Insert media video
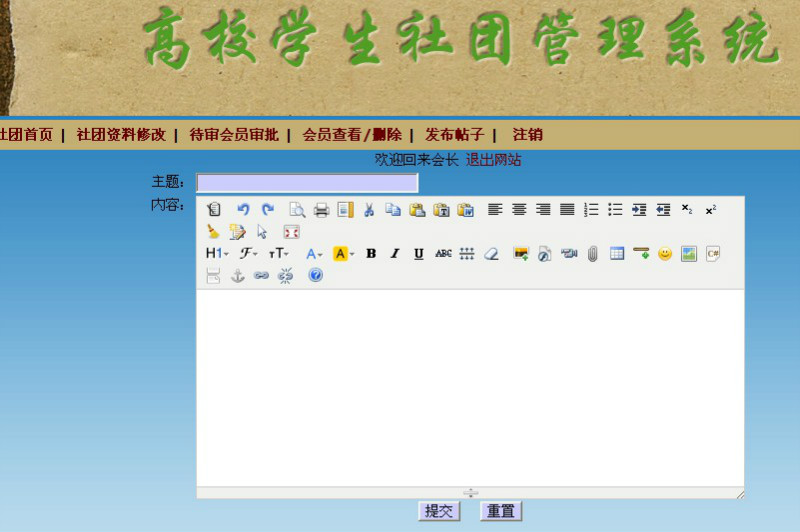Image resolution: width=800 pixels, height=532 pixels. (568, 254)
